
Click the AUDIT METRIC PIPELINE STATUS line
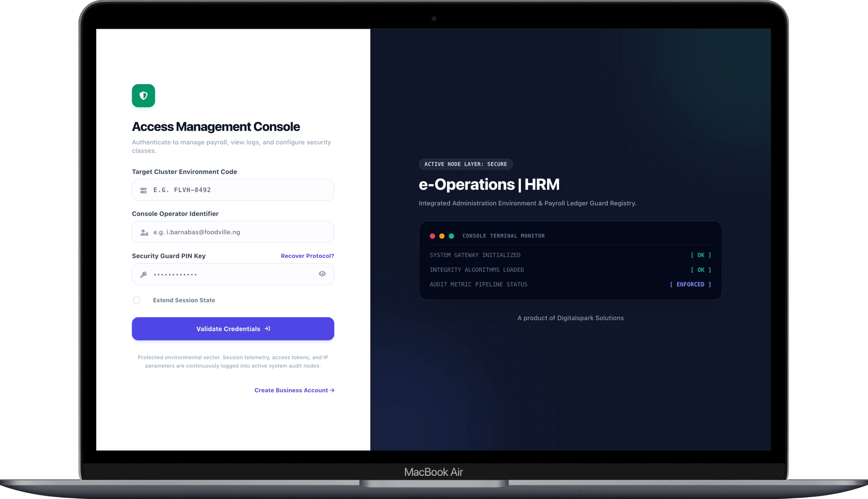tap(478, 285)
